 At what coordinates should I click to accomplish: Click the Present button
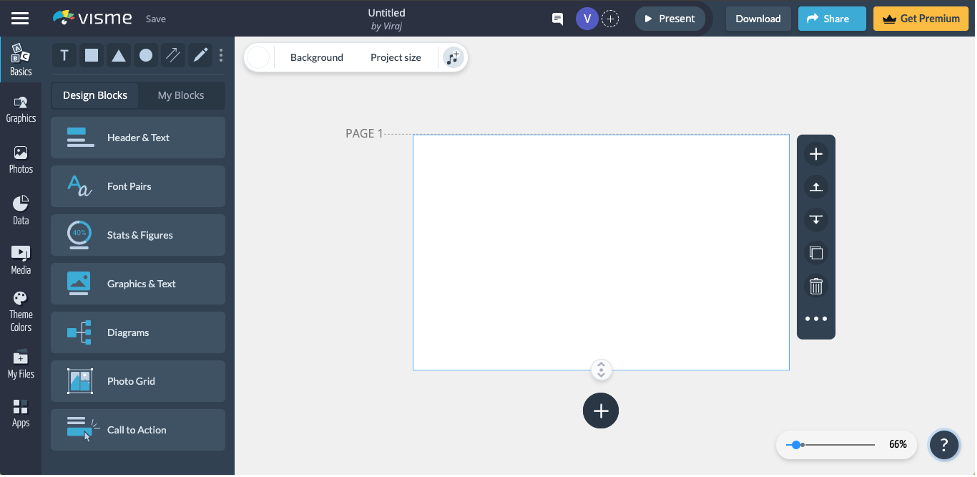[670, 19]
